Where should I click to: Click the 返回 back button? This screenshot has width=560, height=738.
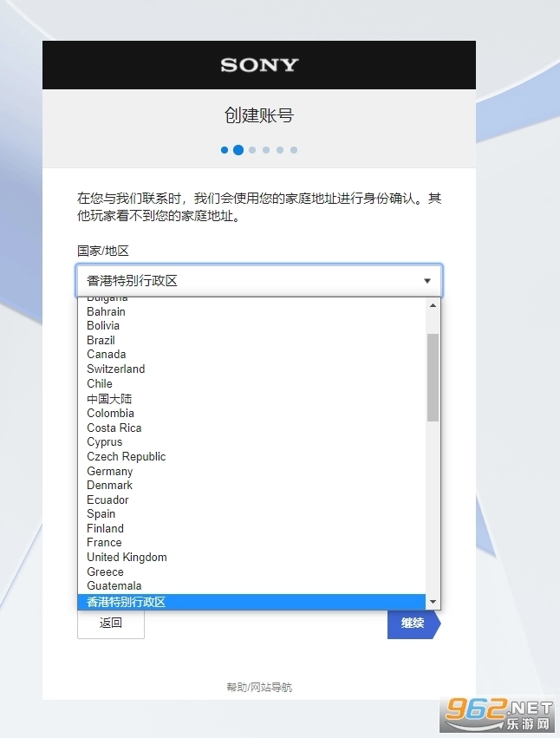pos(111,623)
